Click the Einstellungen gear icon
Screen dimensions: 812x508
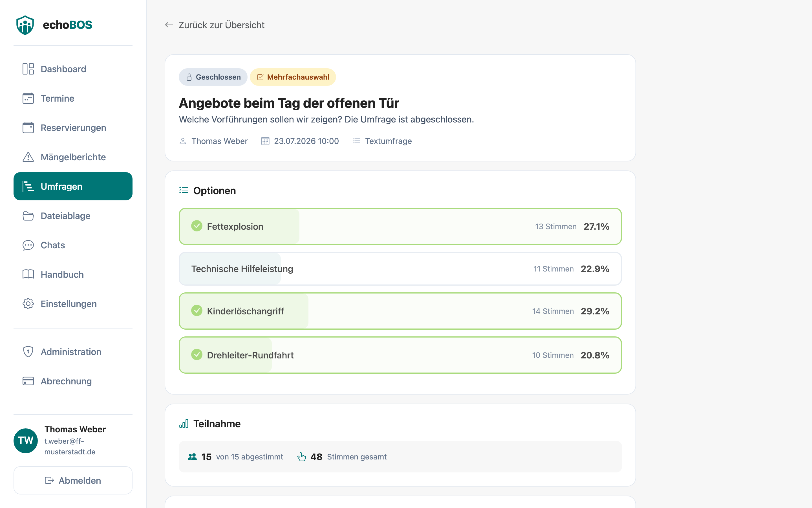(28, 304)
